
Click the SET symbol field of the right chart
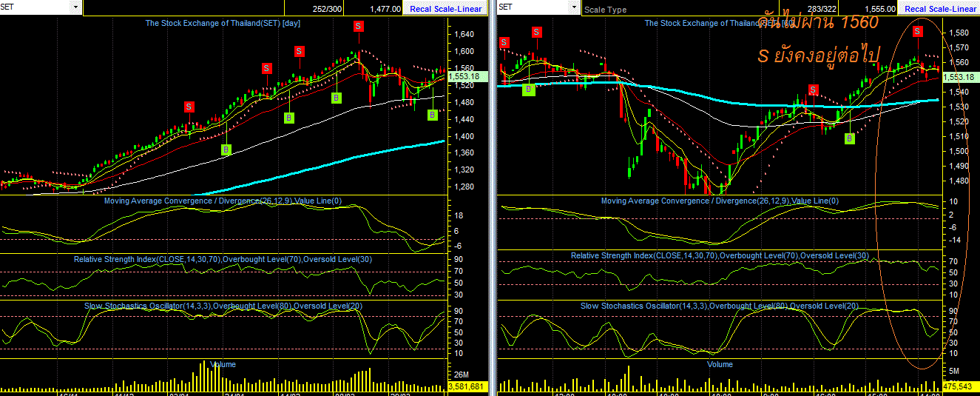(x=534, y=7)
